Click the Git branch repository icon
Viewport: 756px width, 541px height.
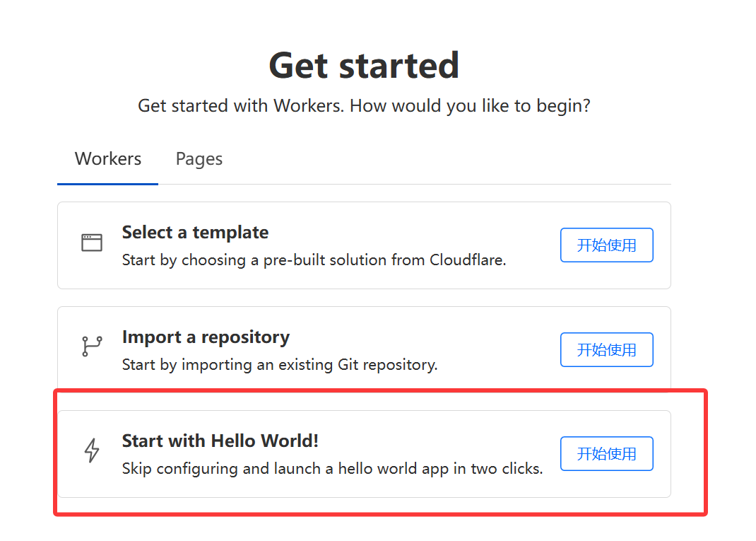[x=92, y=347]
